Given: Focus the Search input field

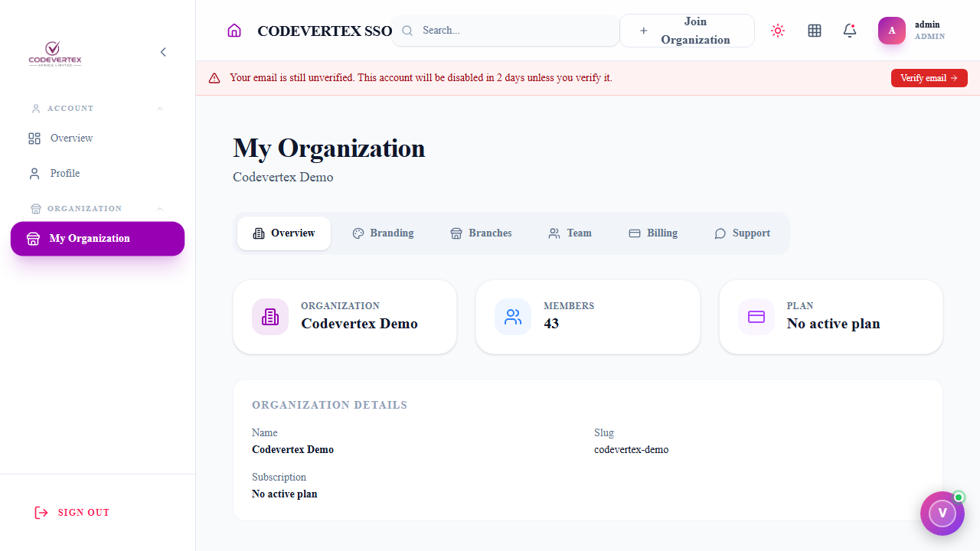Looking at the screenshot, I should [x=505, y=31].
